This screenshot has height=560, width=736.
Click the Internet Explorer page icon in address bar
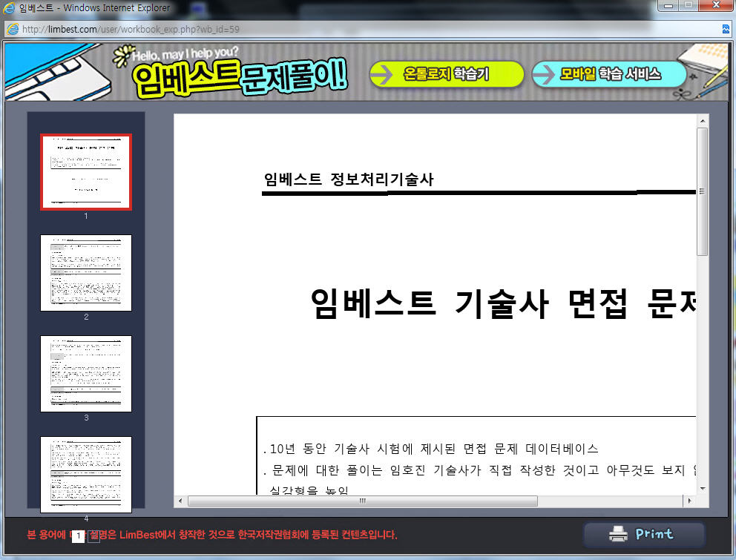point(13,29)
